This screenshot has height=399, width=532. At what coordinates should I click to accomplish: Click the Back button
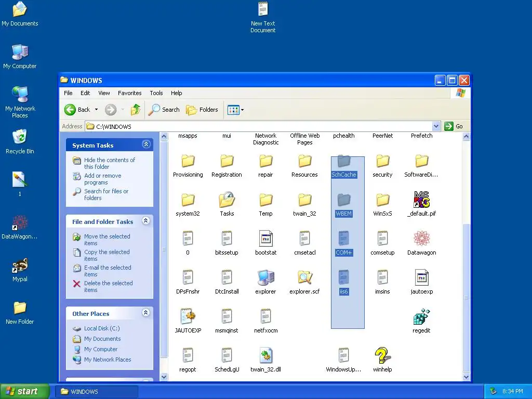[78, 110]
